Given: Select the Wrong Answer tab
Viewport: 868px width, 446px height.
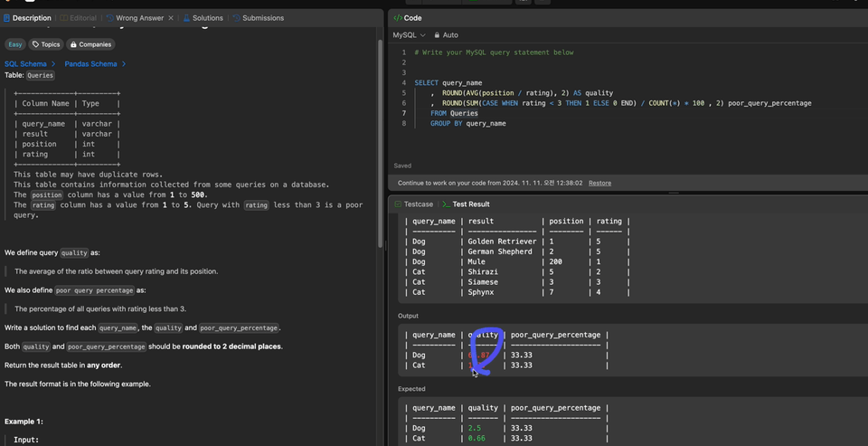Looking at the screenshot, I should [139, 18].
